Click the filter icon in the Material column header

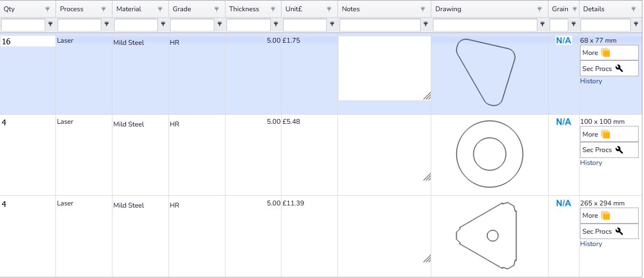[160, 9]
